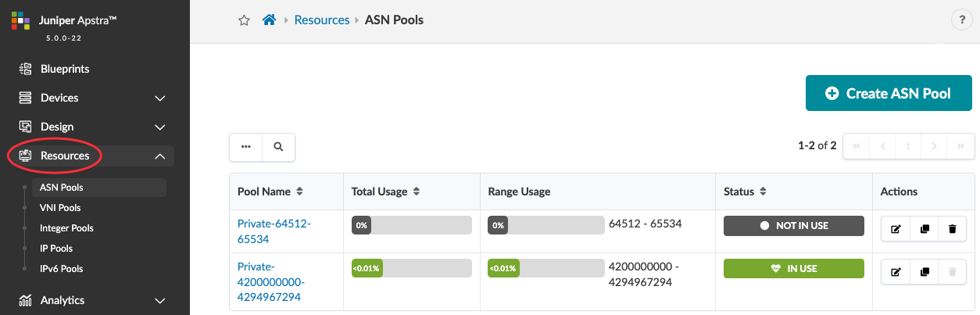Clone the Private-4200000000-4294967294 pool

[x=924, y=272]
